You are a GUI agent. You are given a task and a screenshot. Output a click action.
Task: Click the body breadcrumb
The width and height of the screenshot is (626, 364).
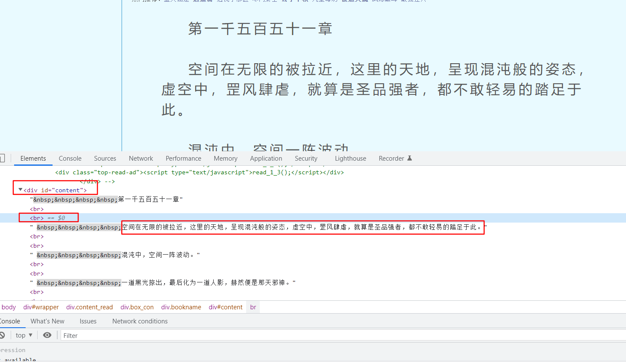(x=9, y=307)
